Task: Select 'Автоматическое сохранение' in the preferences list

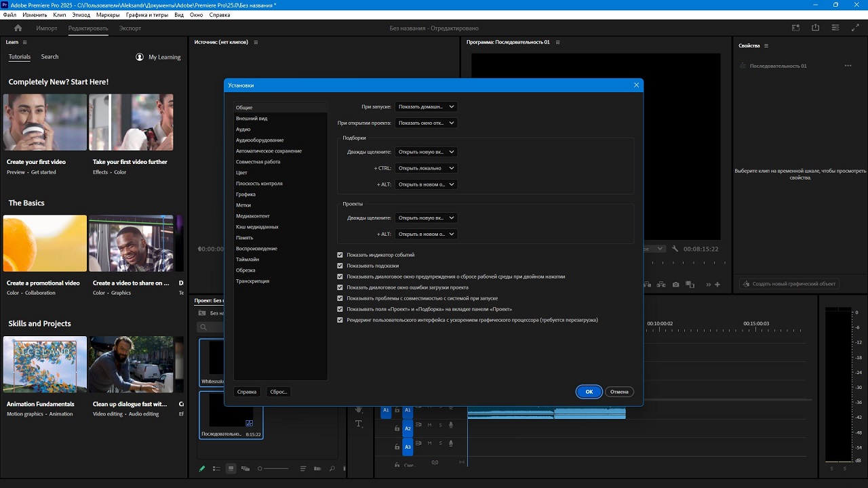Action: click(x=269, y=151)
